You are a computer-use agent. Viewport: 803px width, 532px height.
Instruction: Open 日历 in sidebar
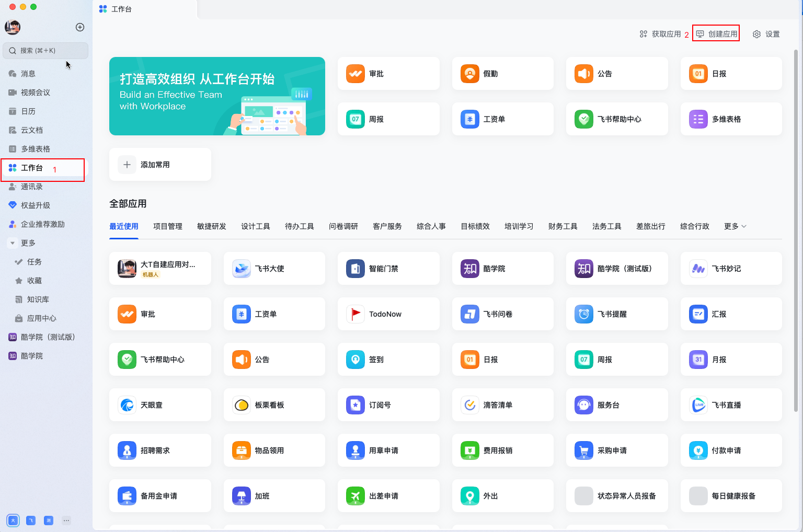[x=44, y=111]
